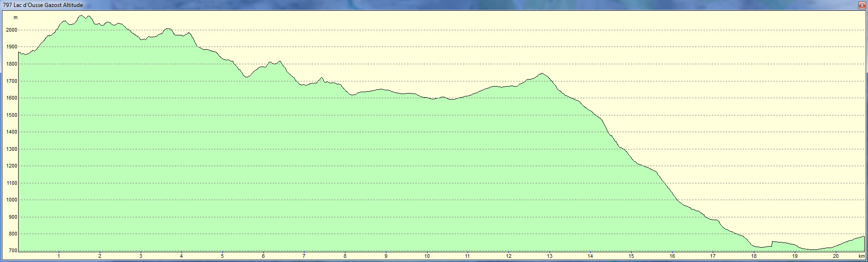Click the profile dip between 5 and 6 km

(x=246, y=77)
